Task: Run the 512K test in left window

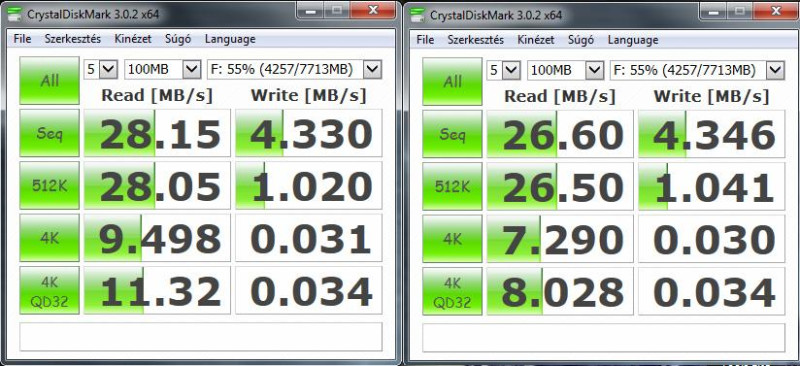Action: (x=49, y=185)
